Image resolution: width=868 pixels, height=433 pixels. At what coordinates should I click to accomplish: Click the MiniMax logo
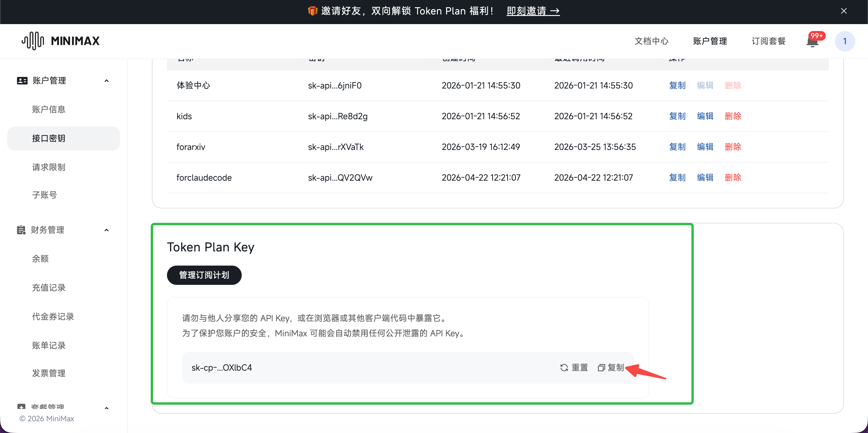click(61, 41)
